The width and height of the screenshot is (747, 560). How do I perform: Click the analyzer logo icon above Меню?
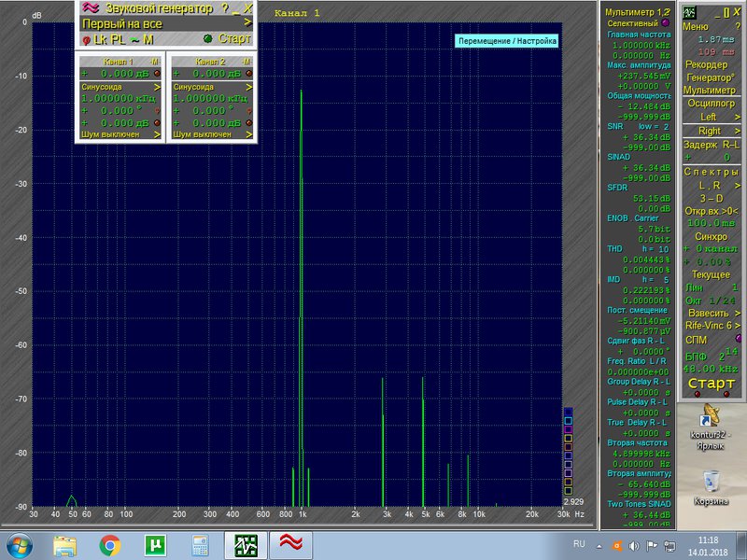(x=689, y=12)
